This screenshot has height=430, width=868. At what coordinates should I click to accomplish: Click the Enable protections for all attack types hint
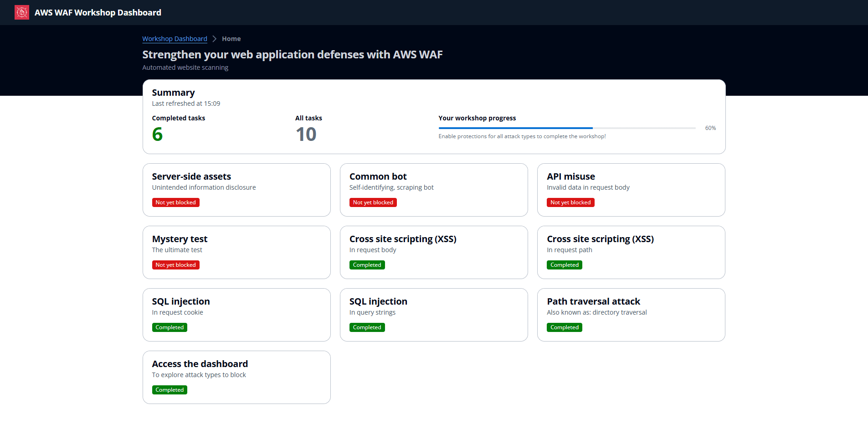pyautogui.click(x=522, y=136)
